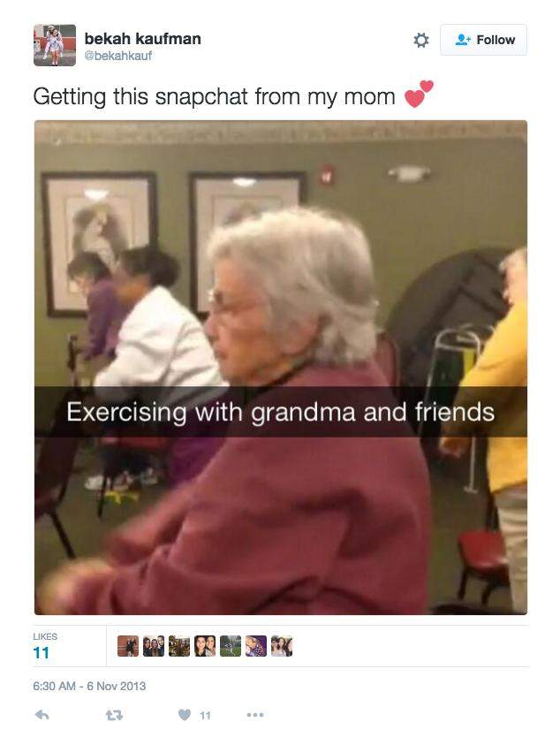This screenshot has width=560, height=745.
Task: Open the fifth liker's avatar
Action: pos(231,646)
